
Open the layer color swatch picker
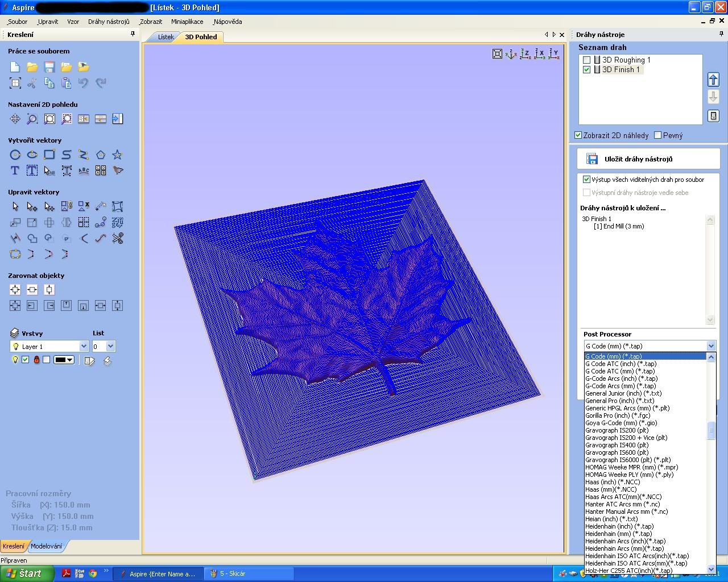[64, 360]
